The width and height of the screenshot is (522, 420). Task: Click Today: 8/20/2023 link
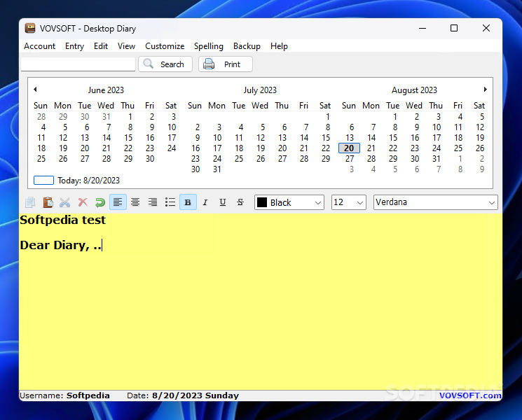88,181
